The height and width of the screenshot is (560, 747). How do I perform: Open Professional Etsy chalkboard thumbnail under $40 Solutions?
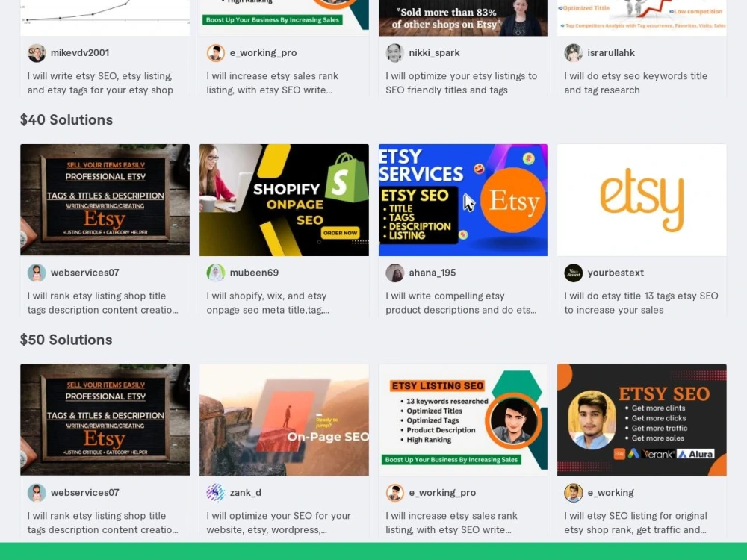pos(105,200)
